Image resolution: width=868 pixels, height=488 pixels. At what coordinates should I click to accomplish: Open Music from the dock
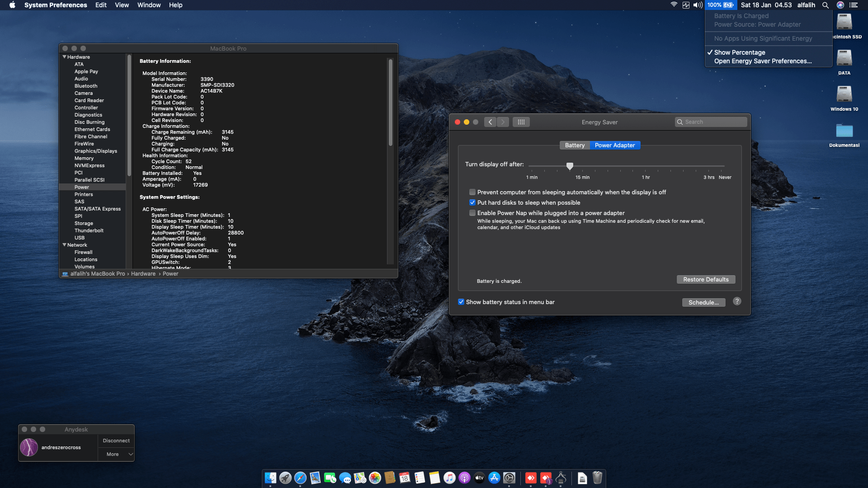pos(449,478)
